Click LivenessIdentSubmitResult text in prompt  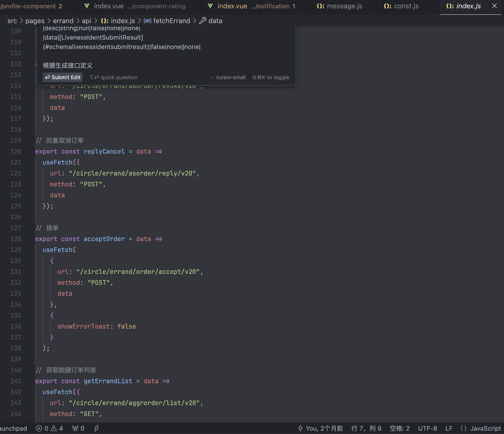[x=101, y=37]
